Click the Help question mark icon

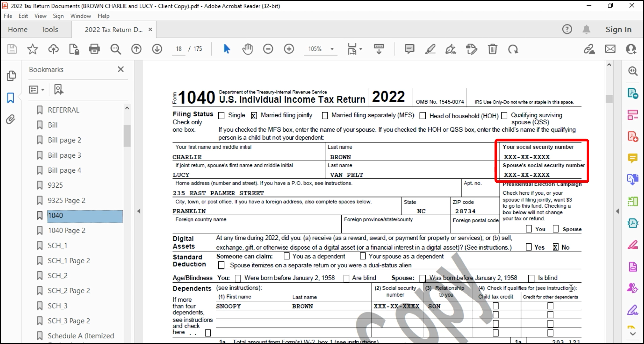(x=567, y=29)
